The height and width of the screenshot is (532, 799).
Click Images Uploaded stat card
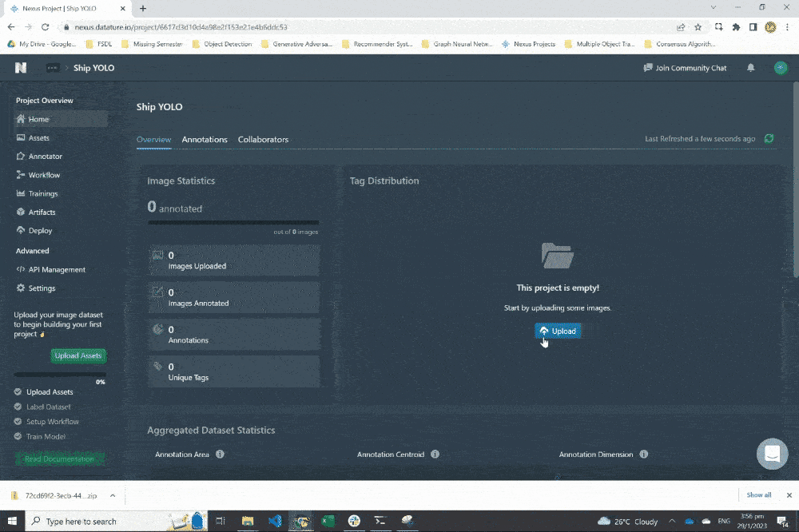(234, 260)
